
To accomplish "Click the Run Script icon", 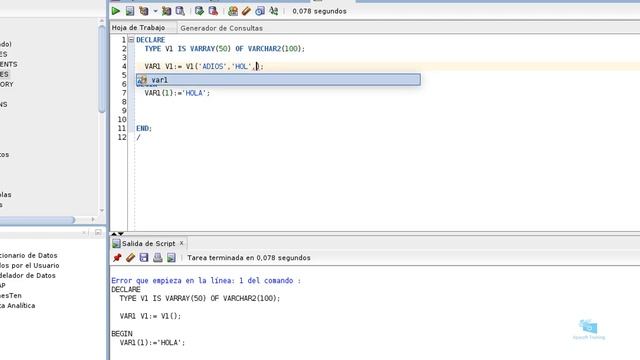I will [x=130, y=11].
